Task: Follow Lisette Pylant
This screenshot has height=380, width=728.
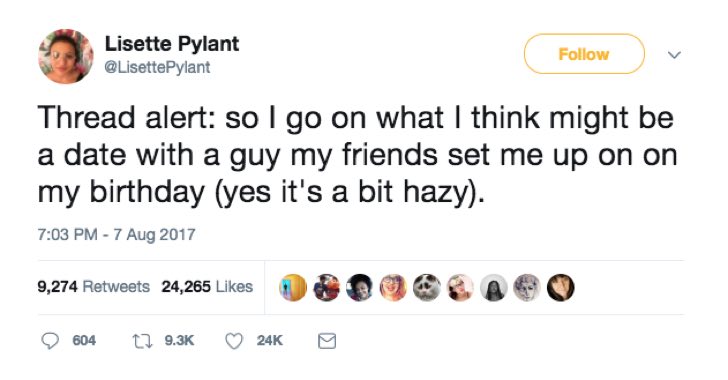Action: [584, 54]
